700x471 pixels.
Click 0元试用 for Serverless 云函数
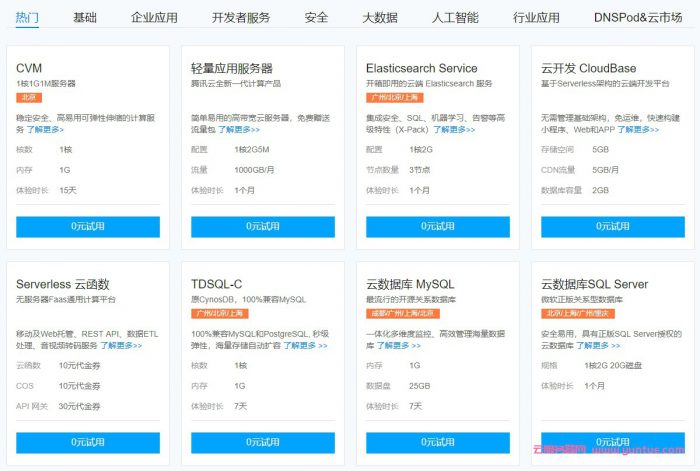pos(88,442)
